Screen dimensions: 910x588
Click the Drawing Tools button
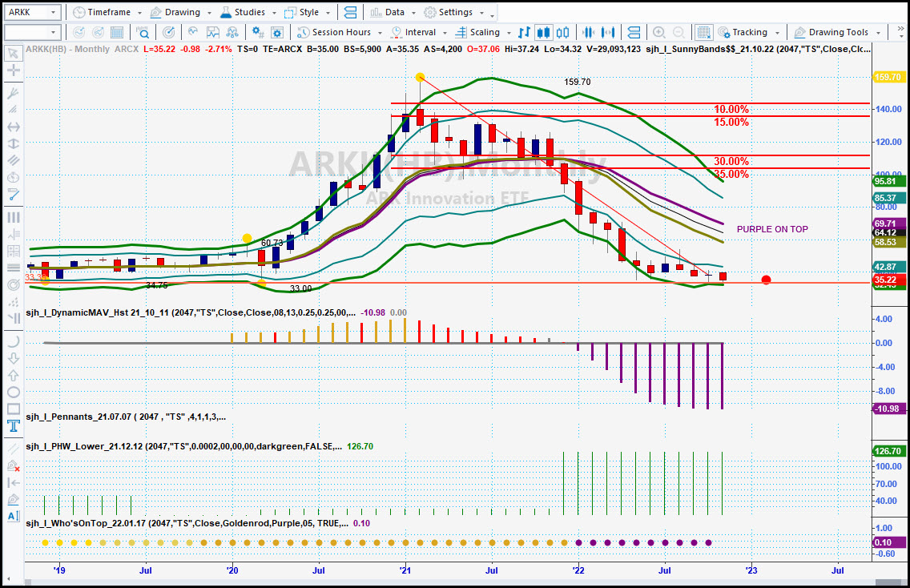pos(831,33)
